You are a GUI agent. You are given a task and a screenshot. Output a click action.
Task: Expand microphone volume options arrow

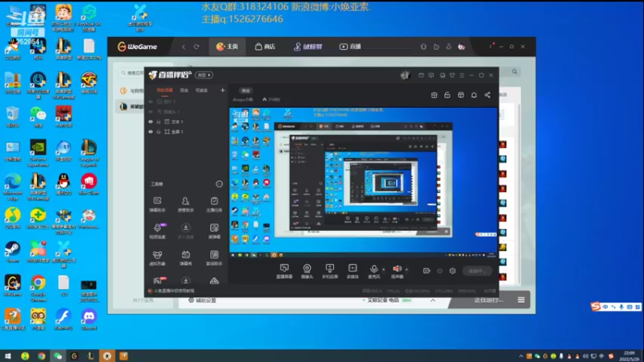(384, 269)
